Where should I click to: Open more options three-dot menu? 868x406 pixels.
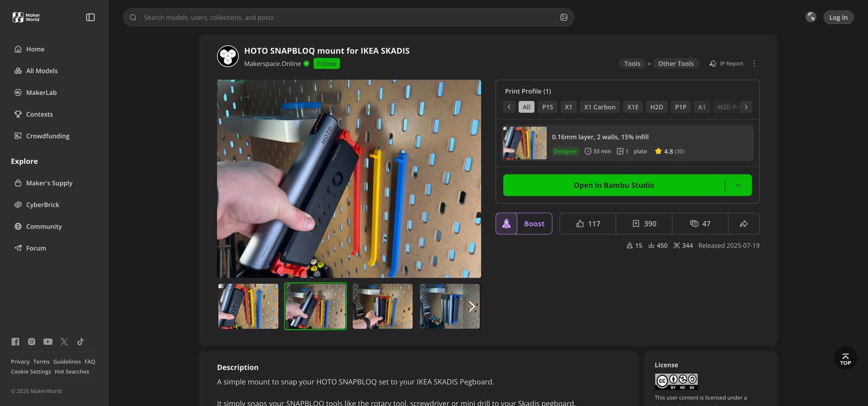[x=754, y=63]
